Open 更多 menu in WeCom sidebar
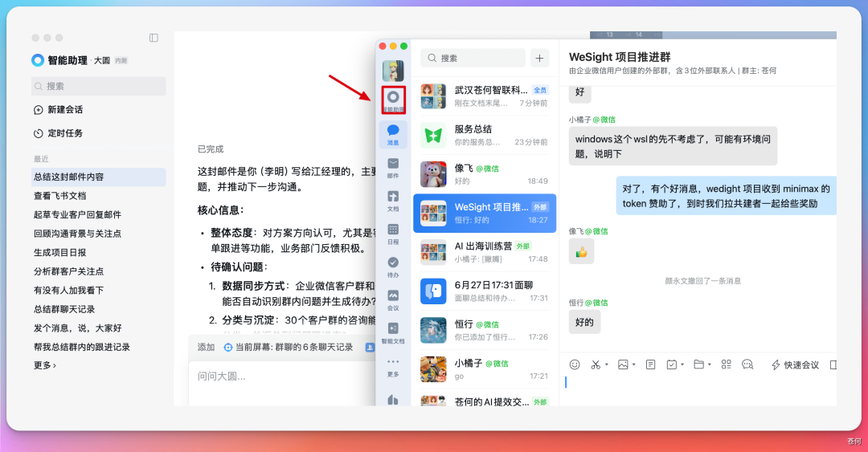Screen dimensions: 868x452 pyautogui.click(x=393, y=367)
